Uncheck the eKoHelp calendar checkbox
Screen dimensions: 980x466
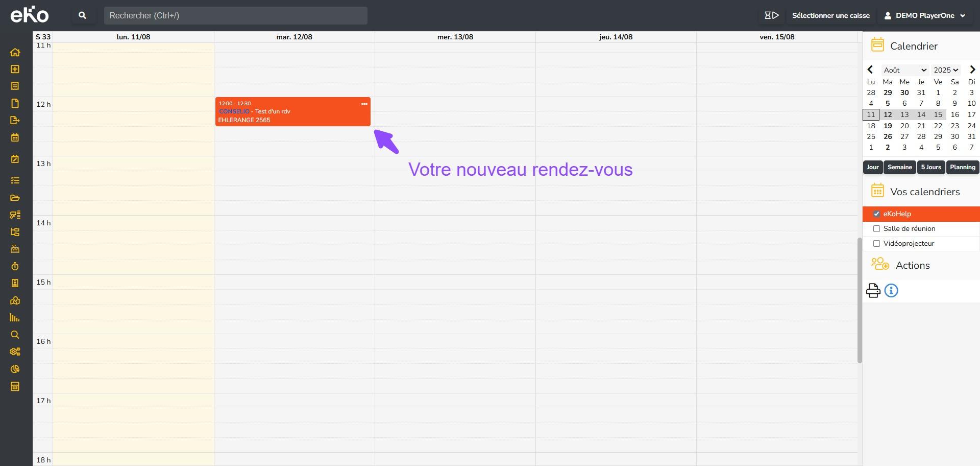click(876, 214)
